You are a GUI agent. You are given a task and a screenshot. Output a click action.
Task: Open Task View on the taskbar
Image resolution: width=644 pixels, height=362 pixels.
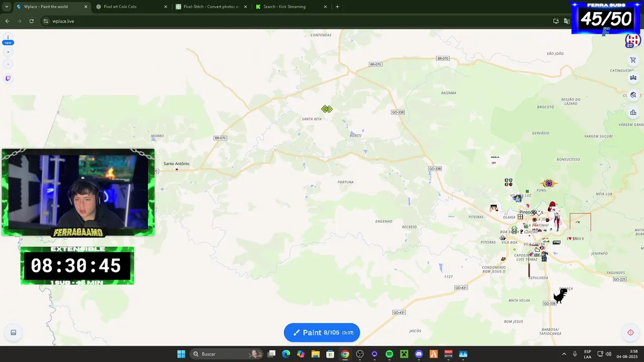click(x=272, y=354)
